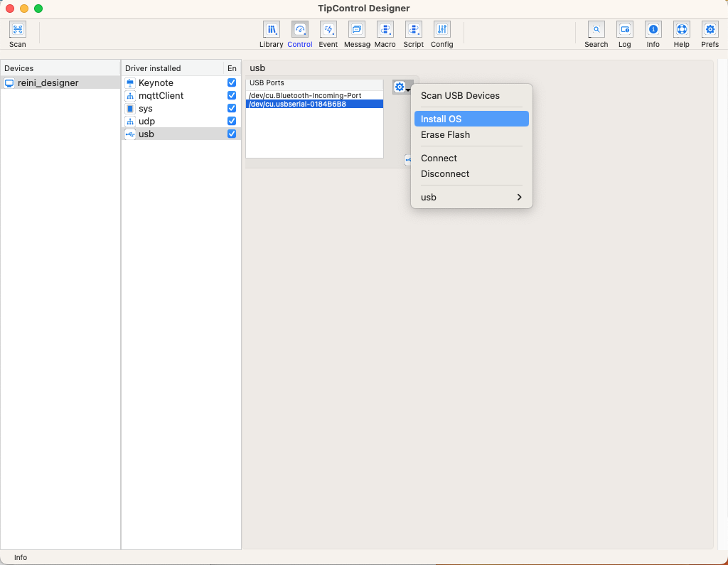Select the Bluetooth-Incoming-Port USB port

point(305,95)
